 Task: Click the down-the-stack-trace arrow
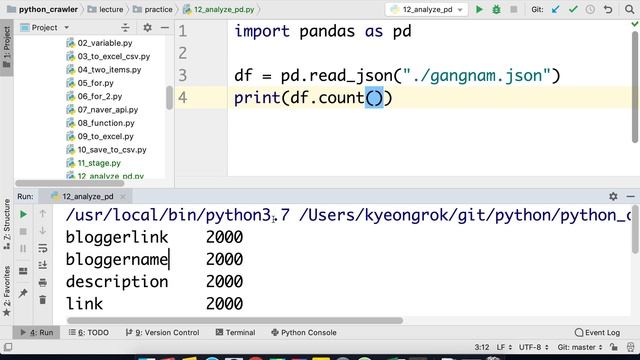(x=42, y=231)
